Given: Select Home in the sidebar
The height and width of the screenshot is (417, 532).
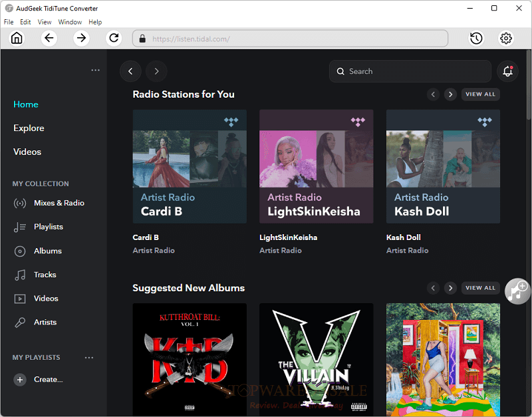Looking at the screenshot, I should coord(26,104).
